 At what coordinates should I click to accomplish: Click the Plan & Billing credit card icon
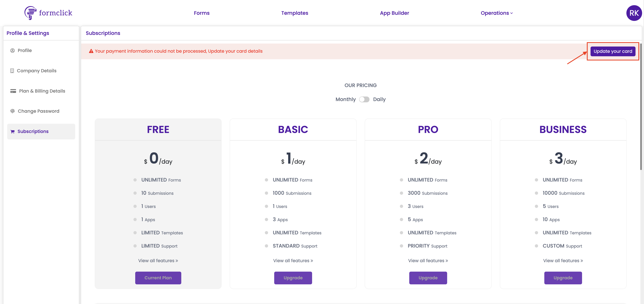click(13, 91)
